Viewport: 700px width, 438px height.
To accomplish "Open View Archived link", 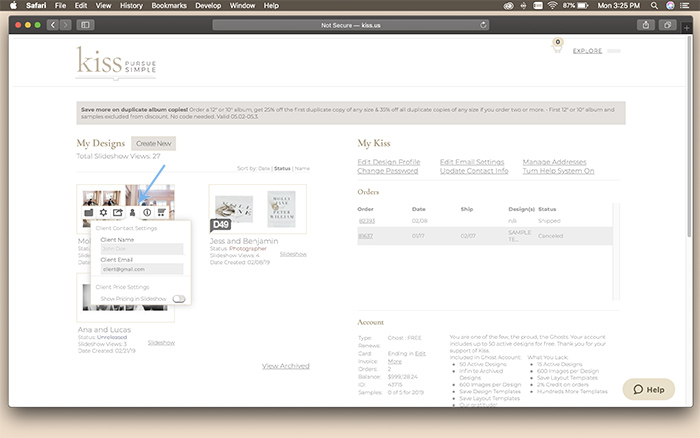I will click(286, 366).
